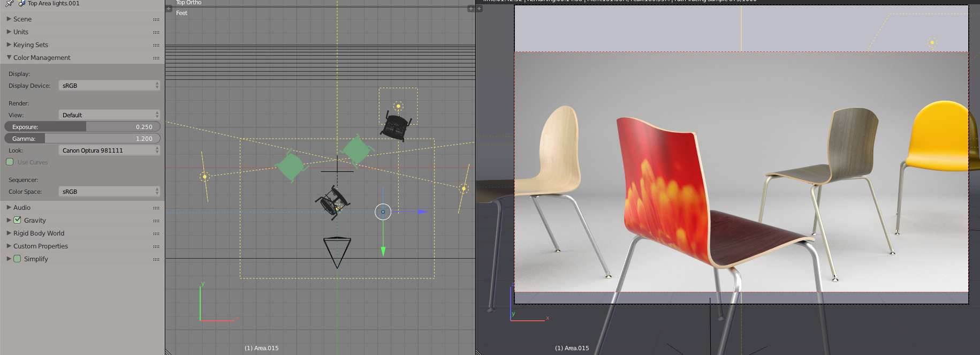Select the black chair near the top lamp
Screen dimensions: 980x355
396,127
